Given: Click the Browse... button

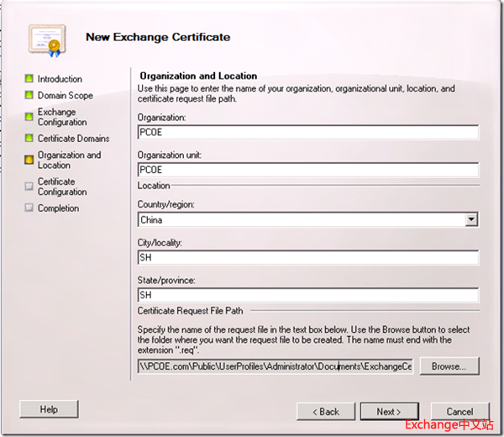Looking at the screenshot, I should click(449, 366).
